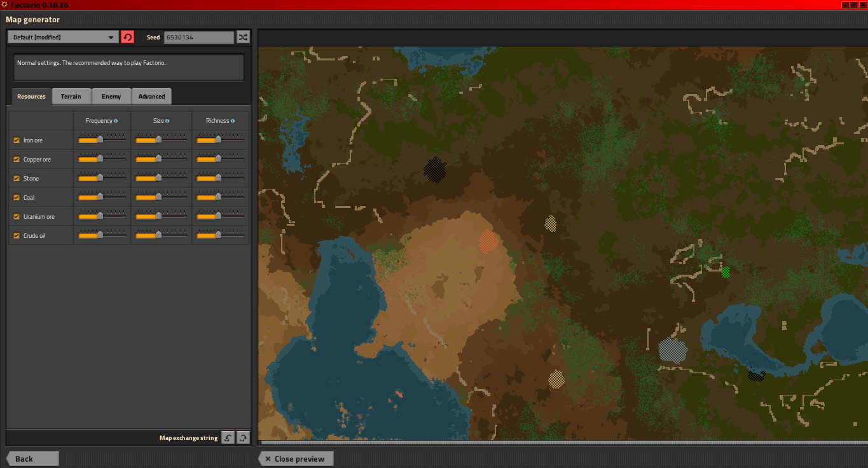Click the Back button

point(32,458)
